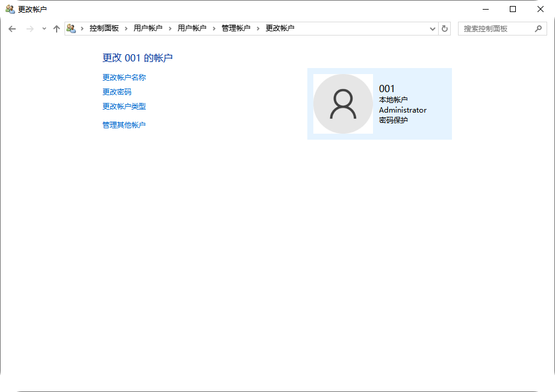Open 更改帐户名称 link
The width and height of the screenshot is (555, 392).
[x=124, y=78]
